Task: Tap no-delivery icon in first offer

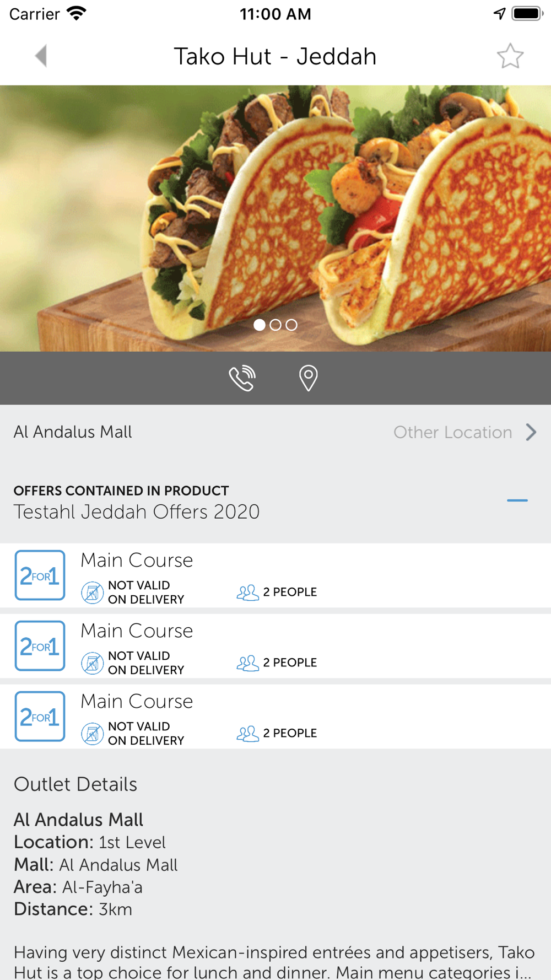Action: tap(92, 593)
